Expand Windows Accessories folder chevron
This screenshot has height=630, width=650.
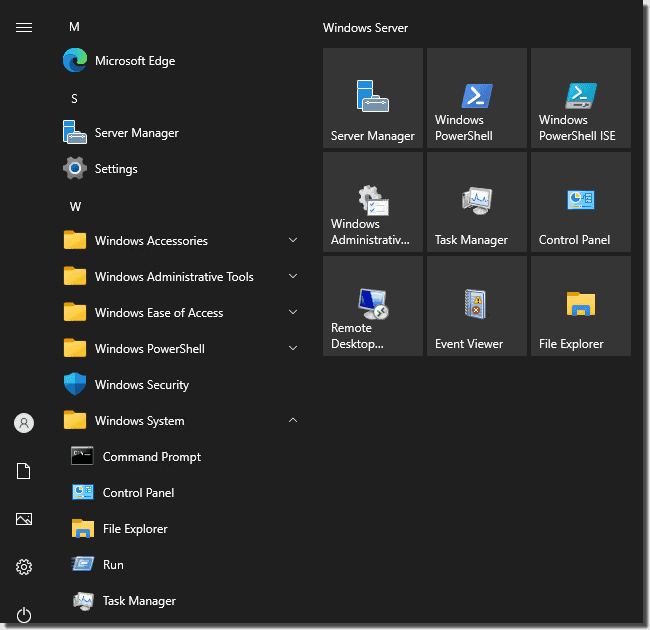293,240
